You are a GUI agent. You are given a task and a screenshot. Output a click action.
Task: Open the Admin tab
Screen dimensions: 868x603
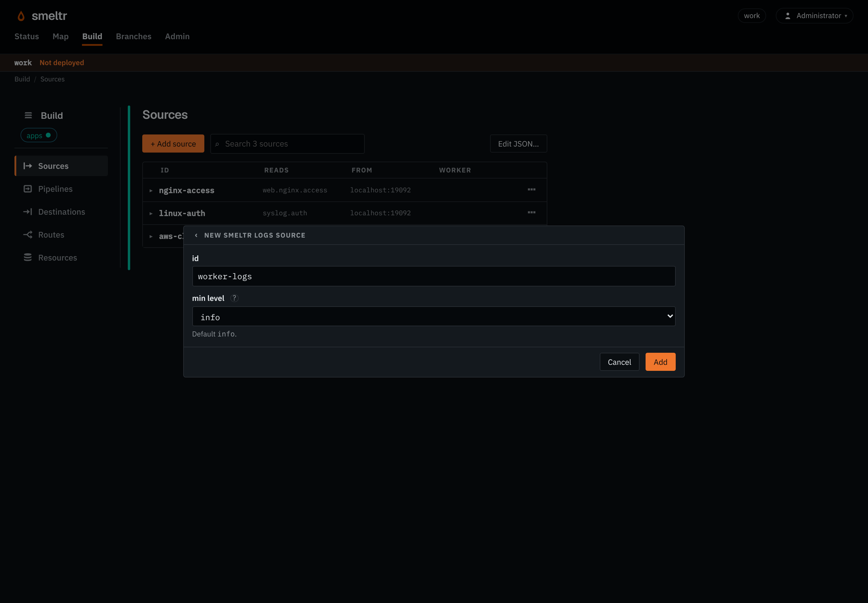(x=177, y=36)
